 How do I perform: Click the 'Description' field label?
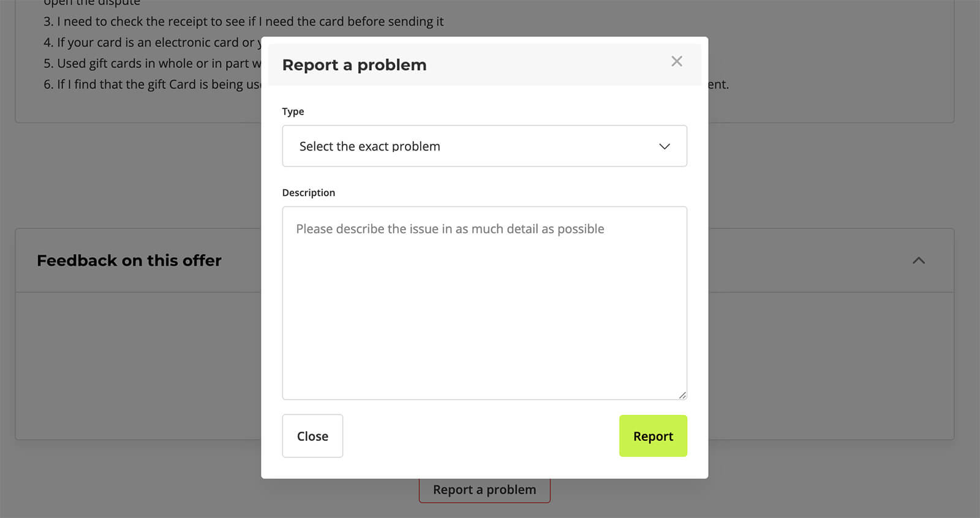(x=308, y=193)
